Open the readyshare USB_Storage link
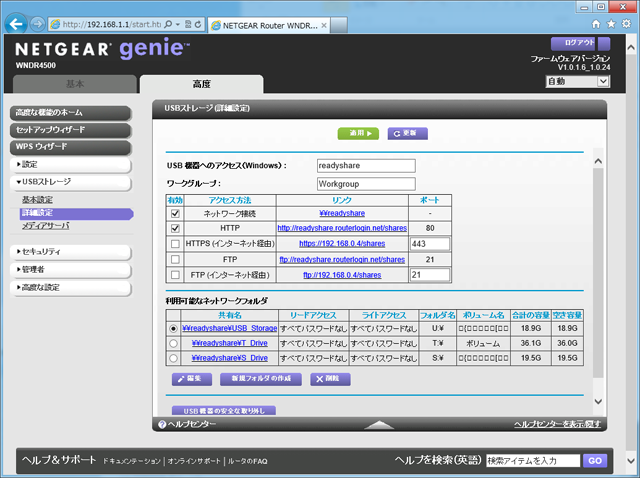This screenshot has height=478, width=640. click(x=228, y=327)
